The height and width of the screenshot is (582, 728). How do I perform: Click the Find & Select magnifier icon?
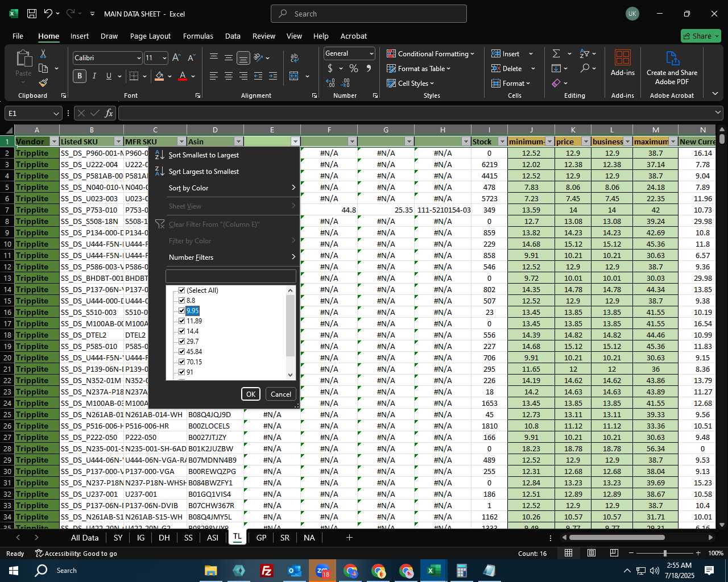[x=585, y=68]
